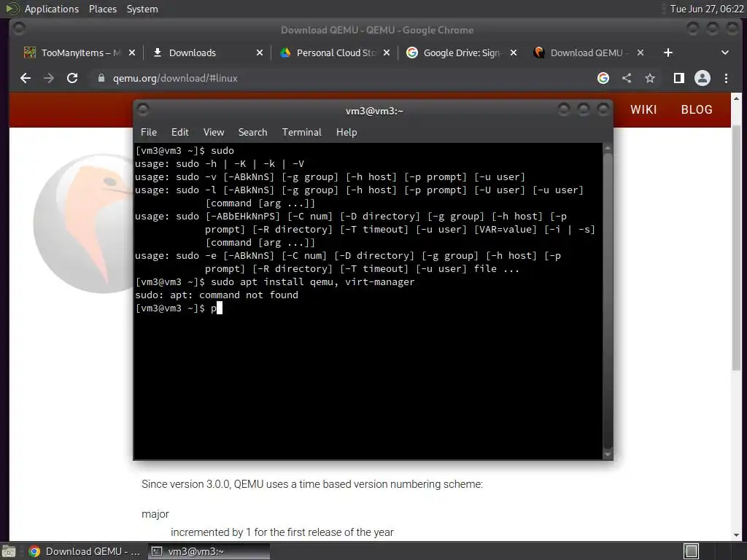Open terminal Help menu
747x560 pixels.
(347, 133)
